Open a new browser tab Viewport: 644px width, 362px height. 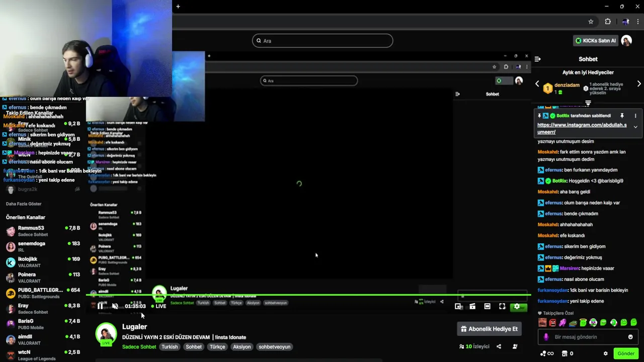pyautogui.click(x=178, y=7)
